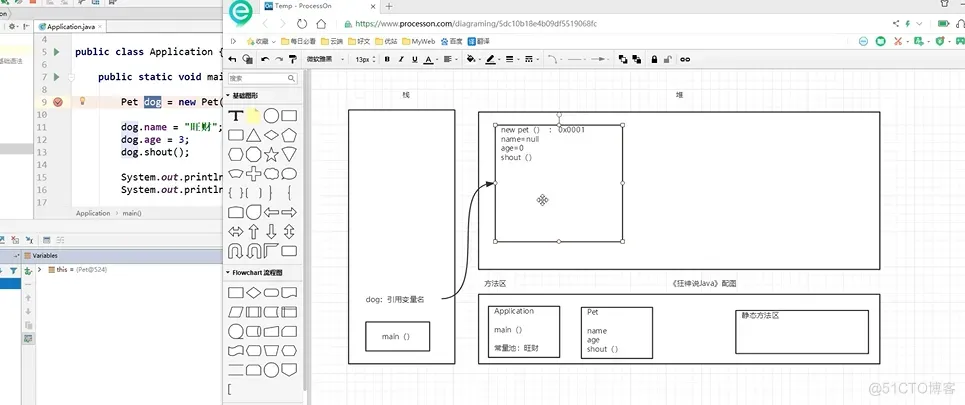The height and width of the screenshot is (405, 965).
Task: Apply bold formatting
Action: 387,59
